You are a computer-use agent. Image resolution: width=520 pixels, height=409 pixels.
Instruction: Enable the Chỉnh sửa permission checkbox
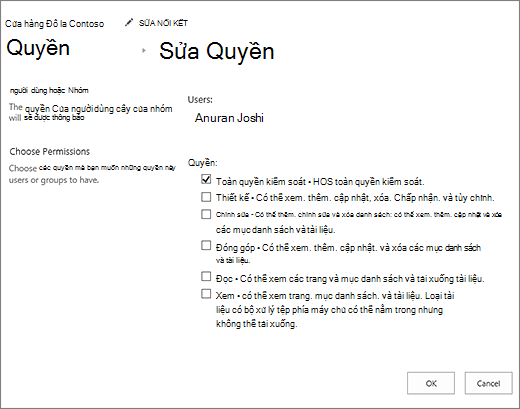tap(206, 214)
